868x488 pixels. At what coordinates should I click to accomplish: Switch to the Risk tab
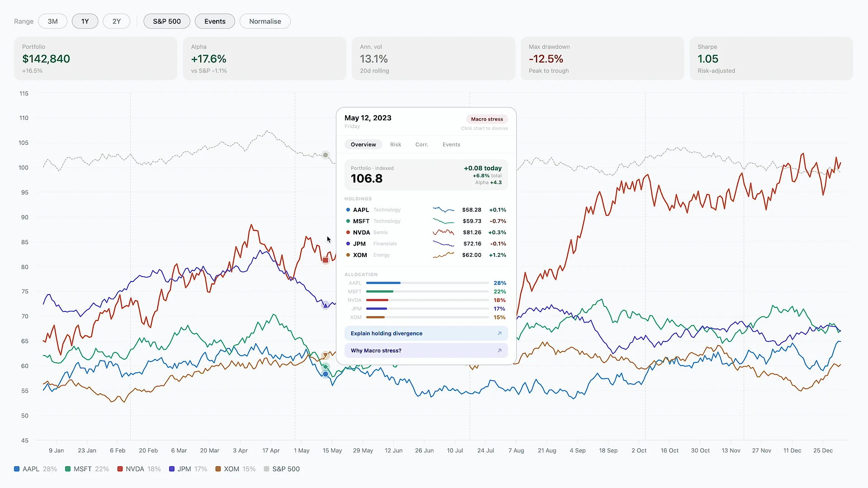point(396,145)
